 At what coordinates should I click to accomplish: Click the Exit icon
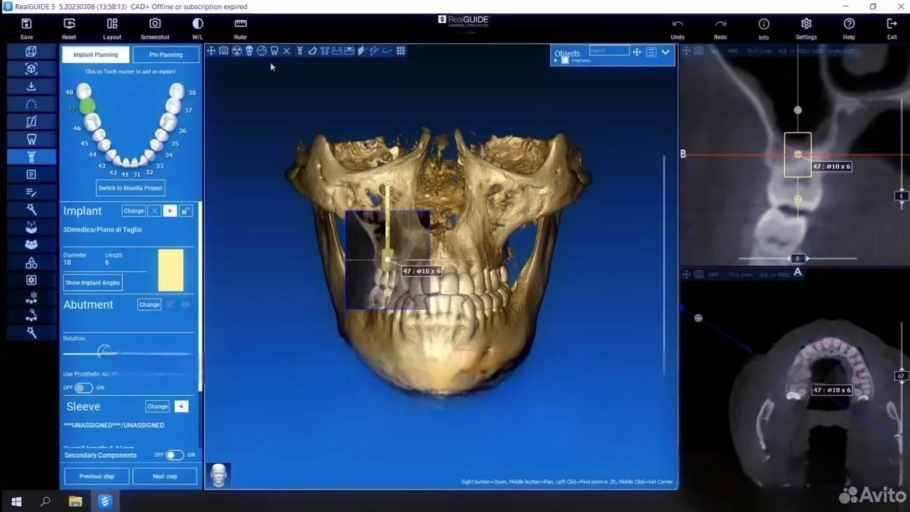(x=892, y=28)
